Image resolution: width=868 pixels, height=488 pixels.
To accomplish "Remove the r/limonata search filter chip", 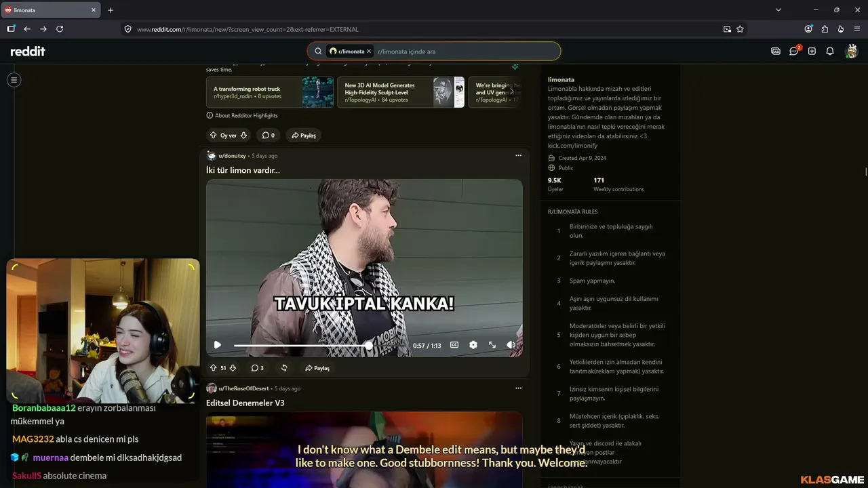I will (369, 52).
